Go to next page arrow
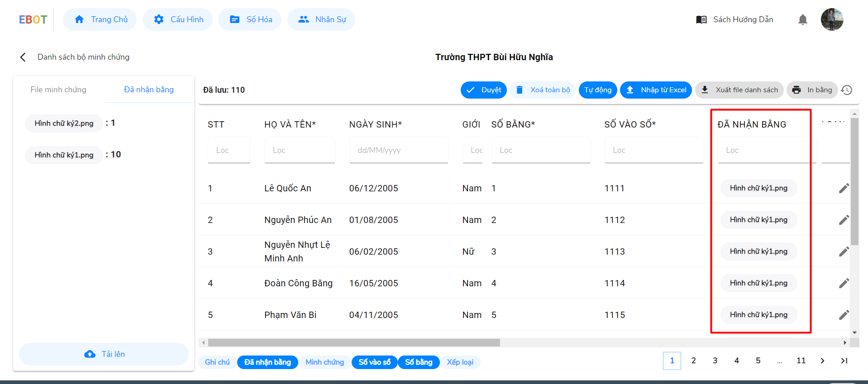The image size is (868, 384). pyautogui.click(x=822, y=360)
